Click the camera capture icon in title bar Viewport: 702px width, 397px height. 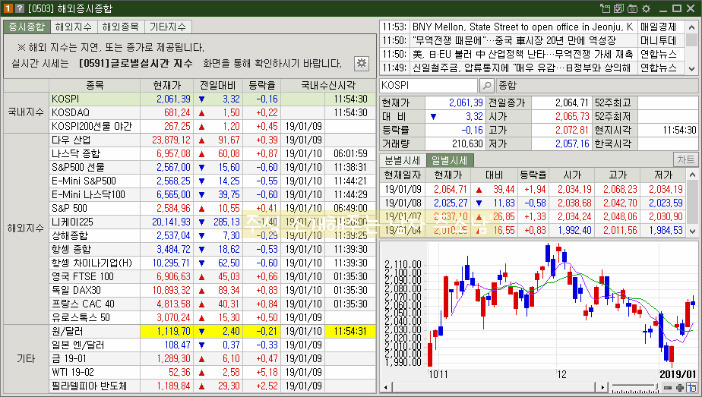632,9
